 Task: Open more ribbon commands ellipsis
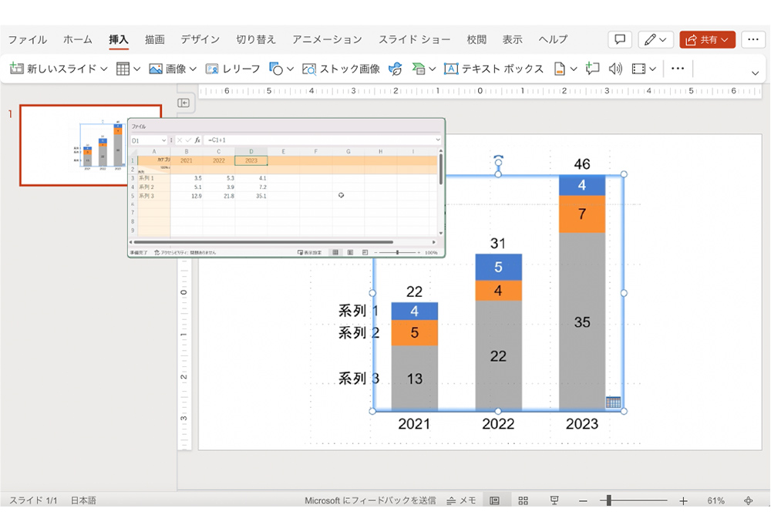pyautogui.click(x=678, y=69)
